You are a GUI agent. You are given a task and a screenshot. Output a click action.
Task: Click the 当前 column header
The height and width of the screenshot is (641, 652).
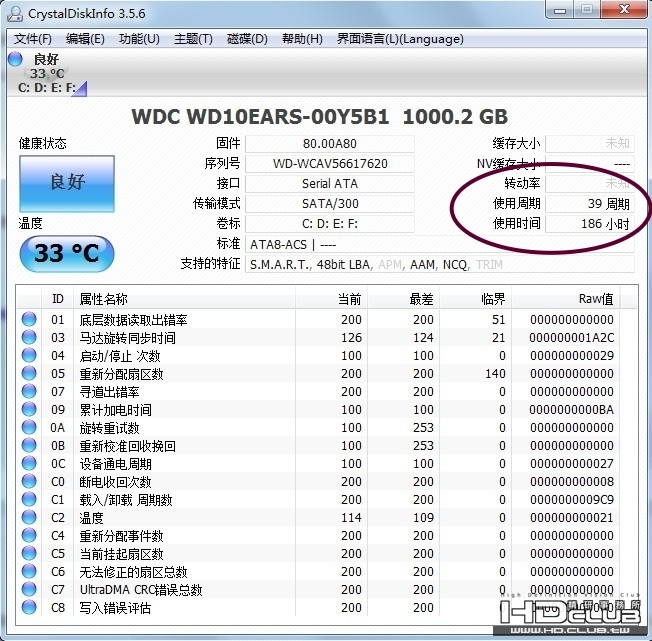tap(331, 298)
